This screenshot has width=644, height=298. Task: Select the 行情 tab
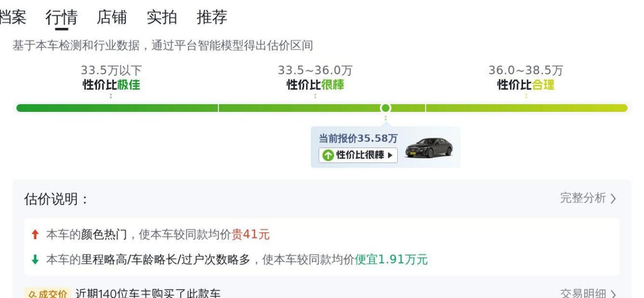tap(61, 17)
